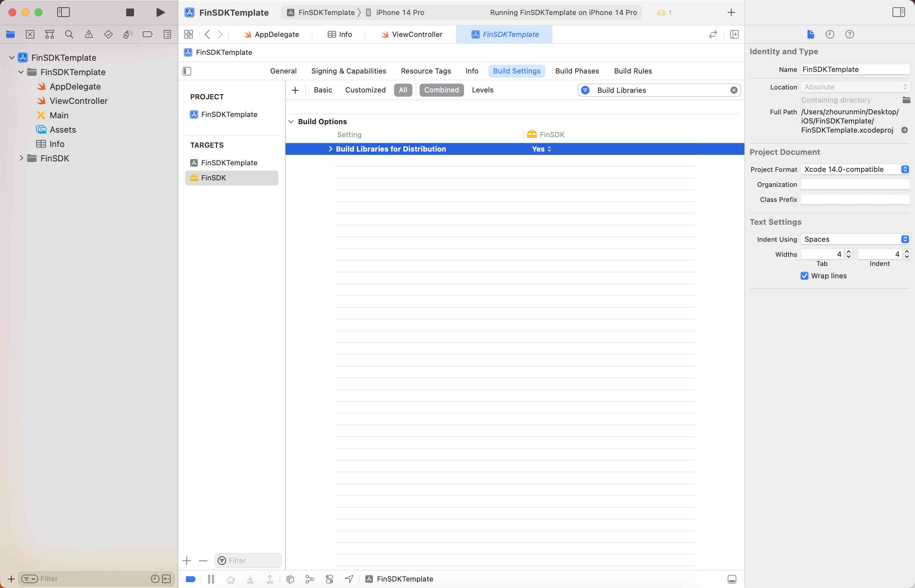Filter to Basic build settings

coord(323,90)
